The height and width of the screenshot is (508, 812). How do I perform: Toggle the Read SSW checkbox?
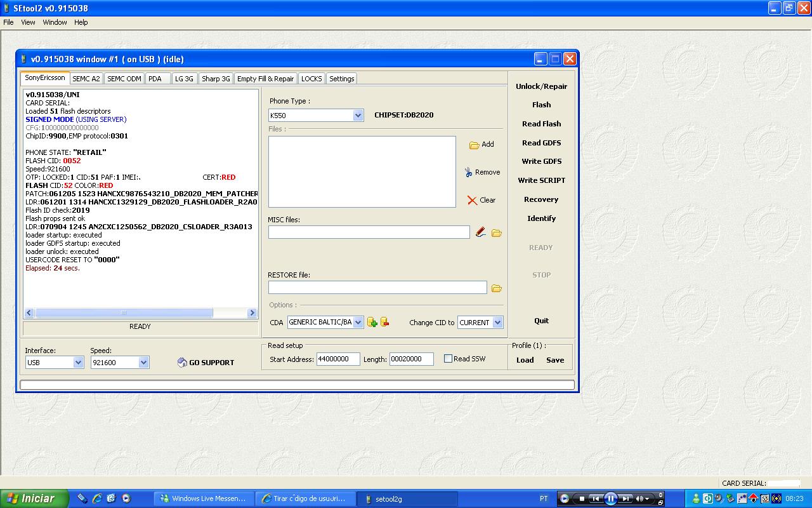click(x=448, y=359)
